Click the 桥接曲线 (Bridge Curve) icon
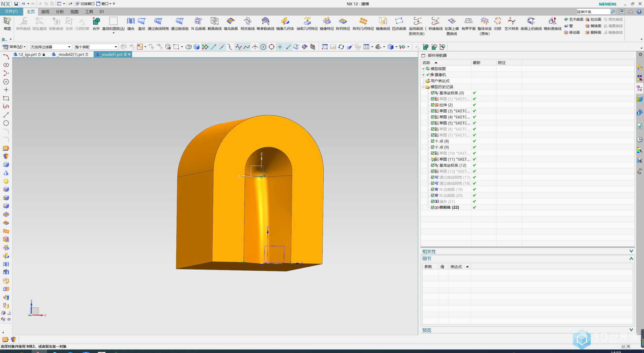The width and height of the screenshot is (644, 353). coord(435,24)
